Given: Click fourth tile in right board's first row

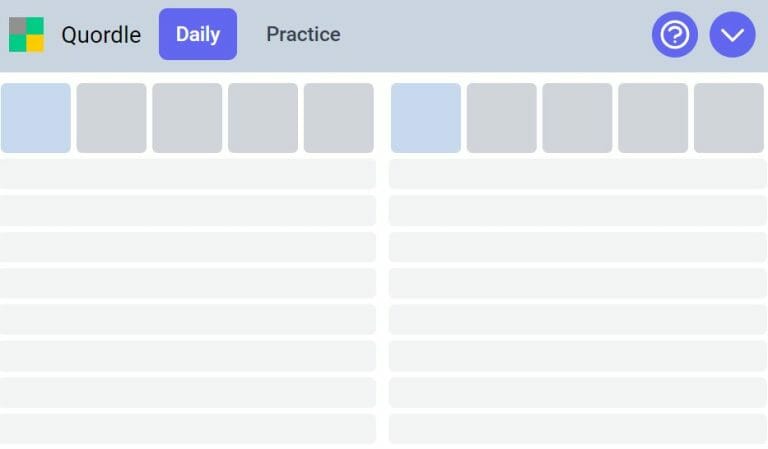Looking at the screenshot, I should pos(653,118).
